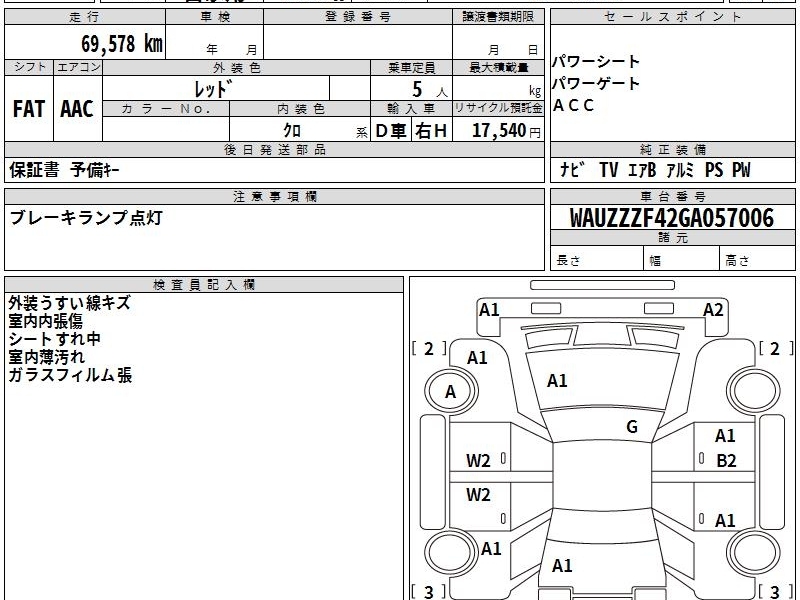800x600 pixels.
Task: Select the 内装色 header
Action: point(301,109)
